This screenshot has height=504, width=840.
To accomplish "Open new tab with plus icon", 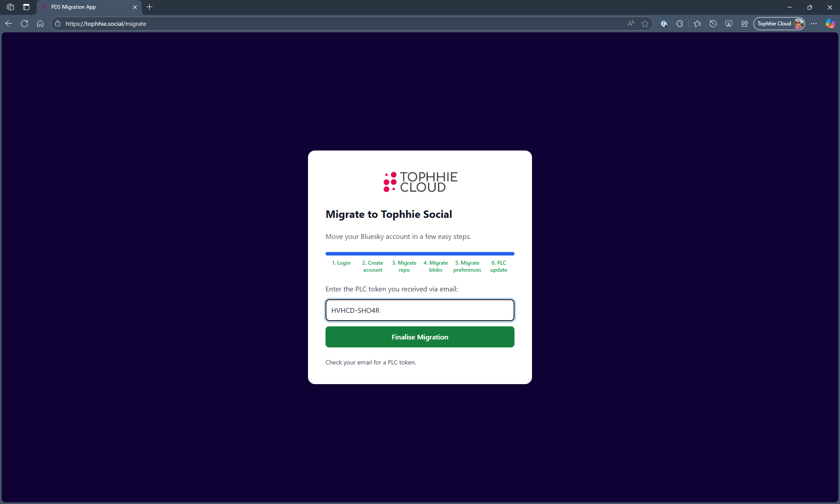I will coord(150,7).
